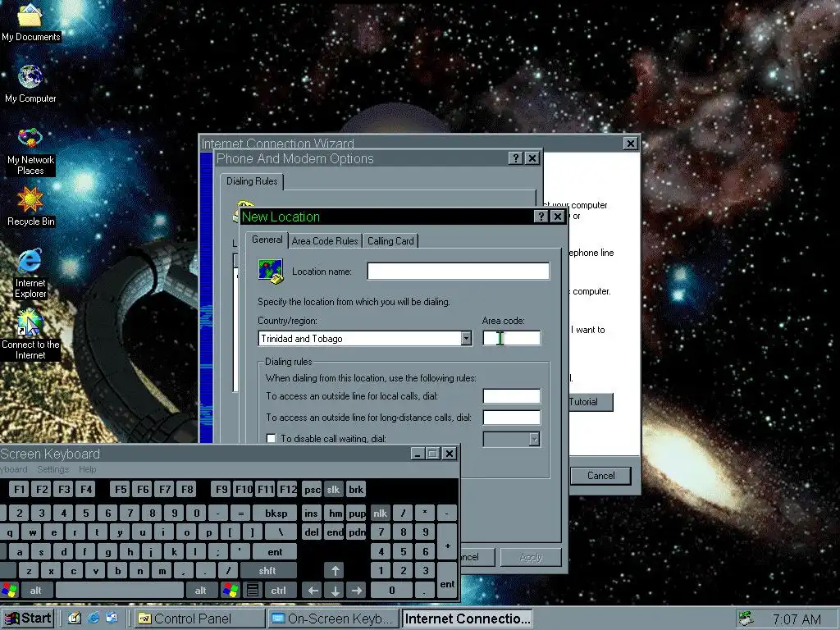840x630 pixels.
Task: Click the local calls outside line field
Action: (512, 396)
